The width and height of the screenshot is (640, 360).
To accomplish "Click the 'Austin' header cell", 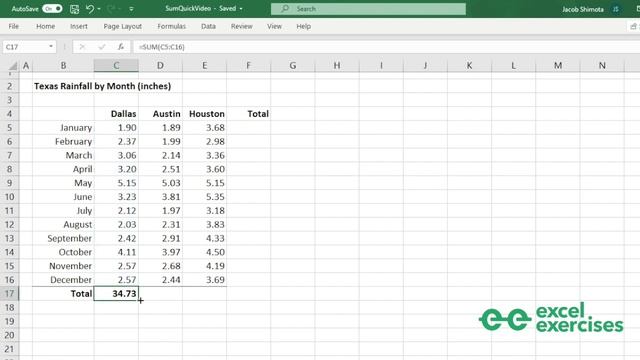I will pyautogui.click(x=160, y=114).
